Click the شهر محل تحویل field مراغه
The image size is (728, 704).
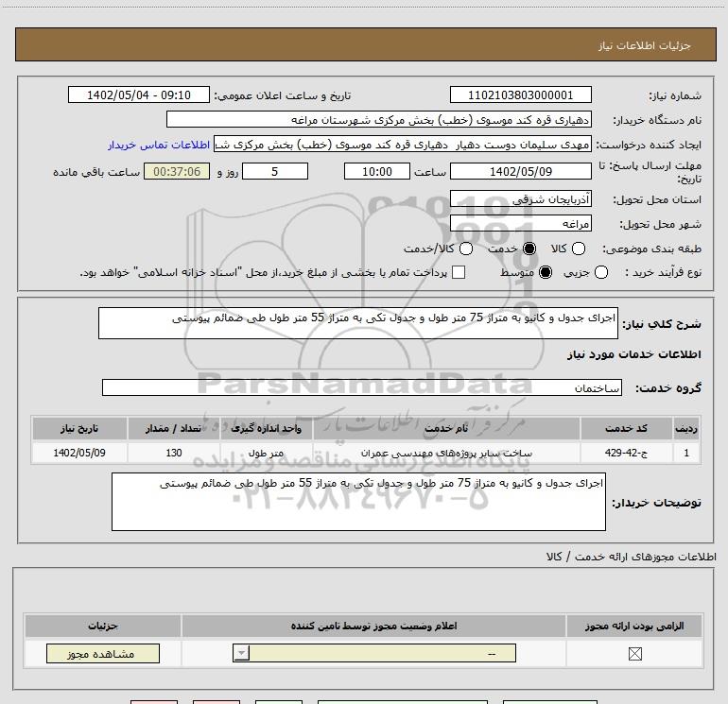520,224
